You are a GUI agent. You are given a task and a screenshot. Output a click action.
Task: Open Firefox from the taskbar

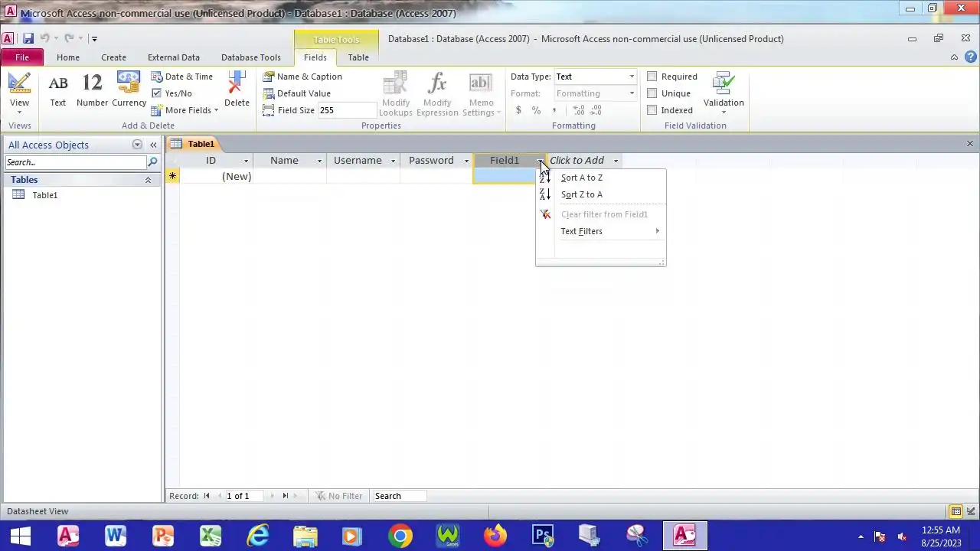click(x=495, y=536)
